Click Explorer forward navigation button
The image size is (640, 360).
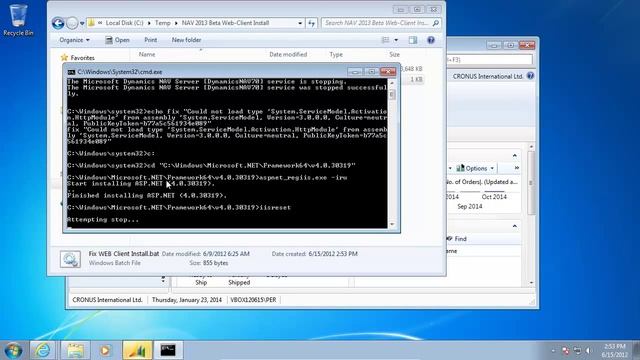[x=72, y=23]
